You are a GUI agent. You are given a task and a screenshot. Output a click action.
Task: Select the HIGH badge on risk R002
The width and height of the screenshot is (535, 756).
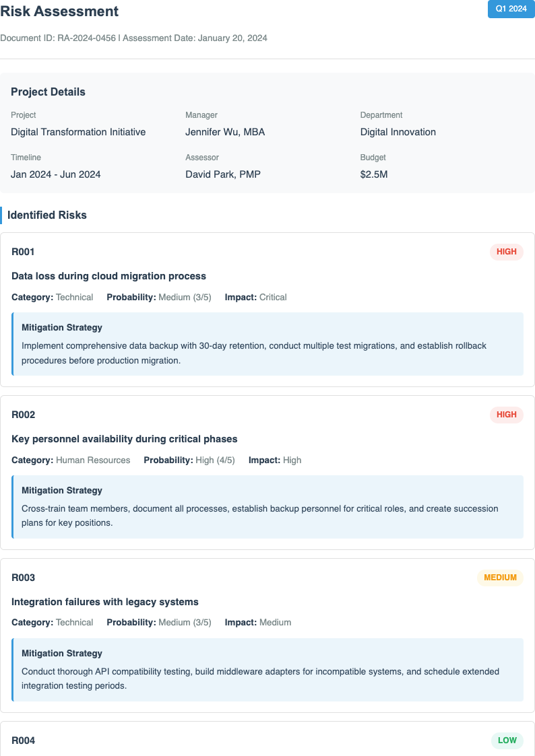[506, 415]
